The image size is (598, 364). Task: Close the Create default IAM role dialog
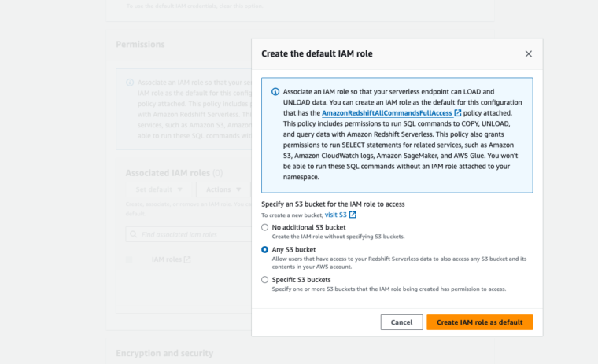[528, 54]
